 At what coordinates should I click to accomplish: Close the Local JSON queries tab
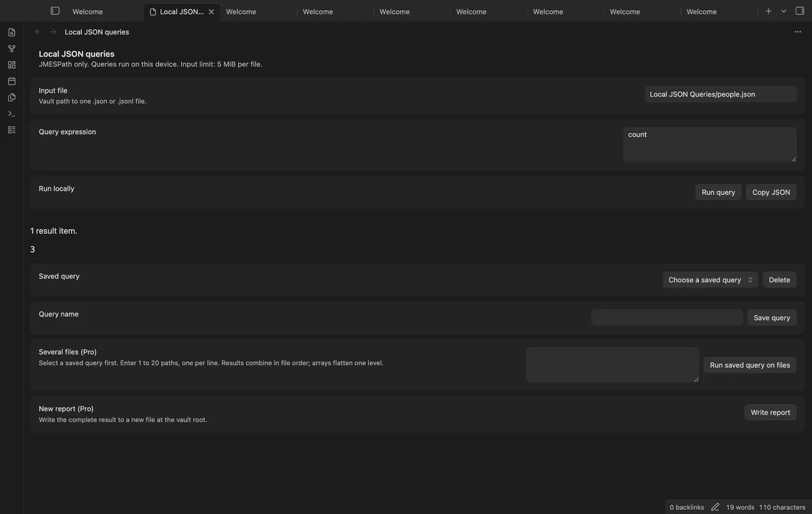(x=211, y=11)
